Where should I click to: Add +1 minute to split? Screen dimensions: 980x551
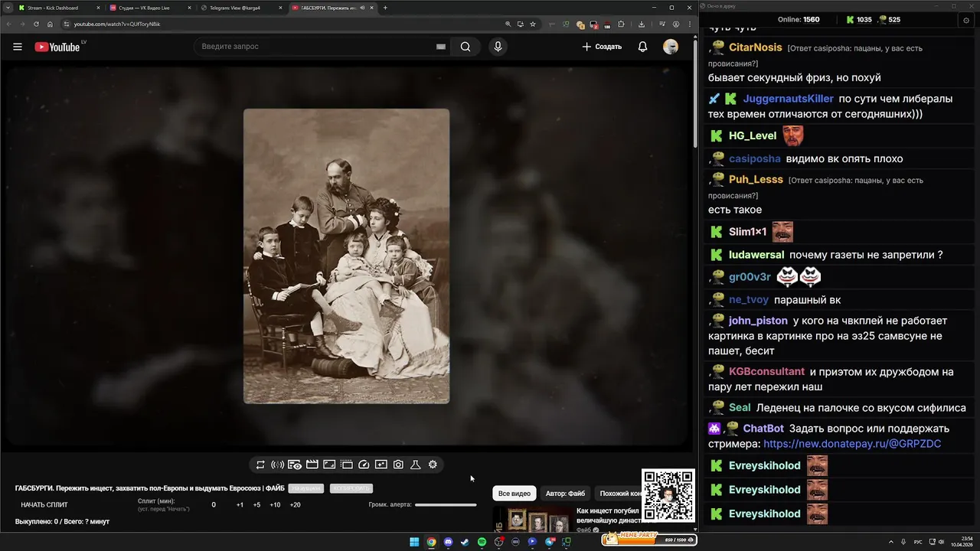(240, 505)
